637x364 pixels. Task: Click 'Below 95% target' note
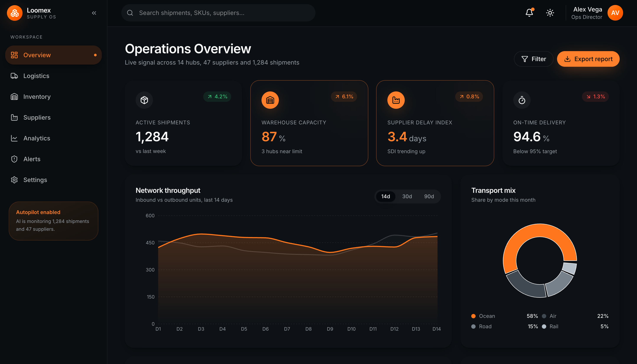pyautogui.click(x=535, y=151)
